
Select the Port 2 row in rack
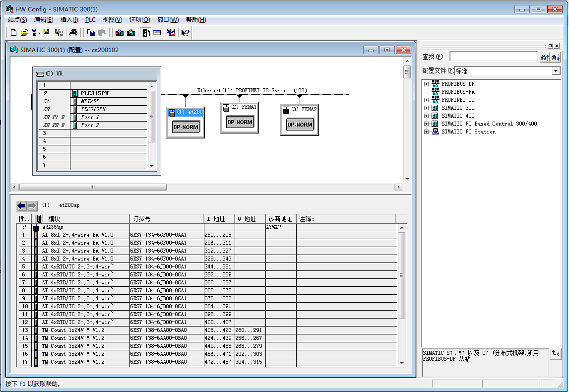point(93,125)
